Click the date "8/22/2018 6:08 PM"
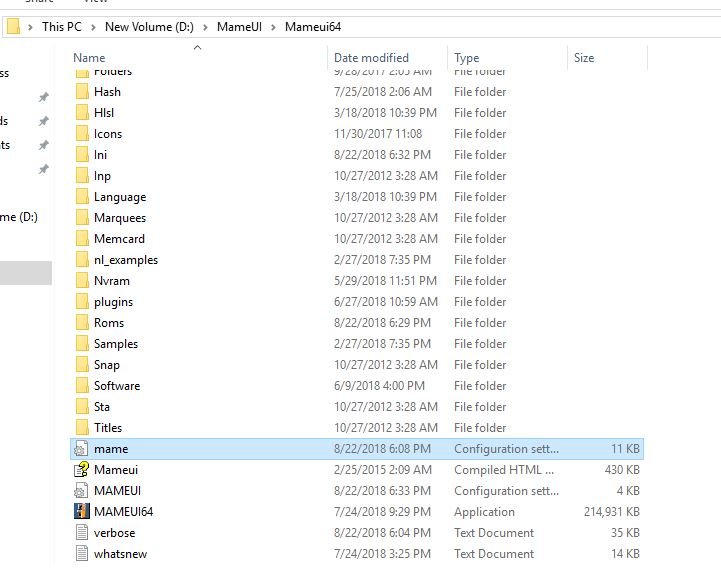This screenshot has height=570, width=721. coord(382,449)
